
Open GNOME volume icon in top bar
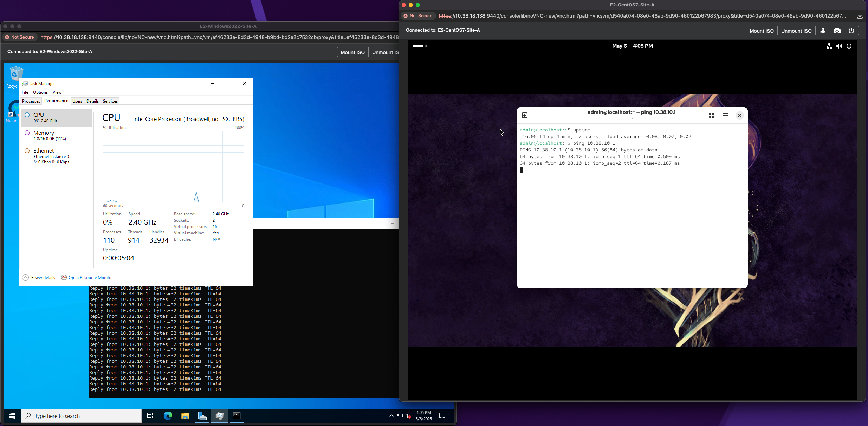coord(839,46)
